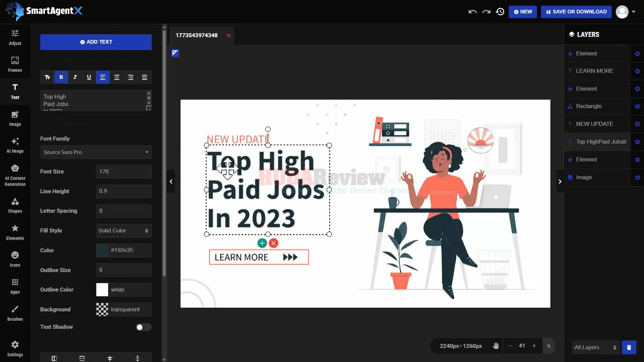The image size is (644, 362).
Task: Select the Brushes tool
Action: pos(15,313)
